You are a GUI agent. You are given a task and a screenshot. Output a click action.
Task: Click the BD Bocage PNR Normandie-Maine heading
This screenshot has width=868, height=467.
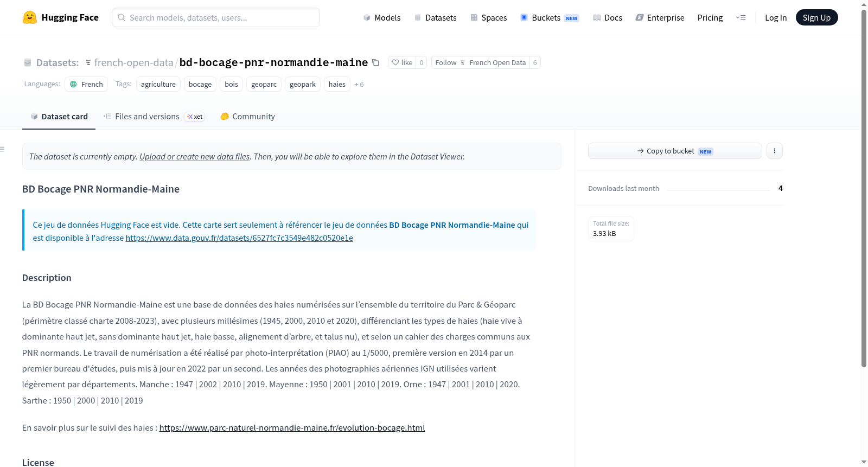coord(101,189)
